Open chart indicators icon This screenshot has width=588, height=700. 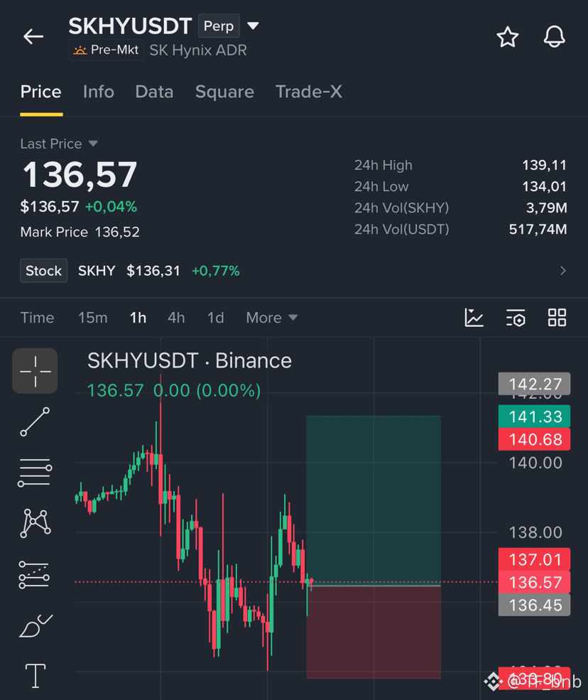(x=474, y=318)
